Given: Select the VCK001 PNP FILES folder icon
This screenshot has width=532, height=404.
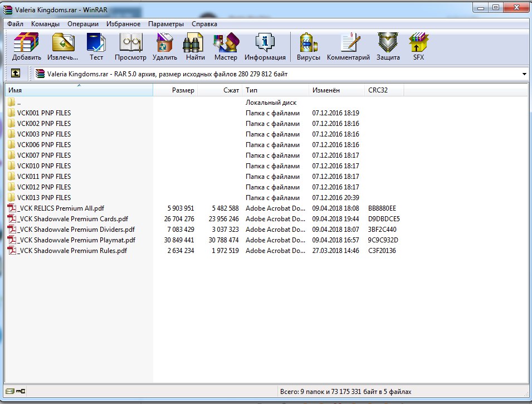Looking at the screenshot, I should coord(11,113).
